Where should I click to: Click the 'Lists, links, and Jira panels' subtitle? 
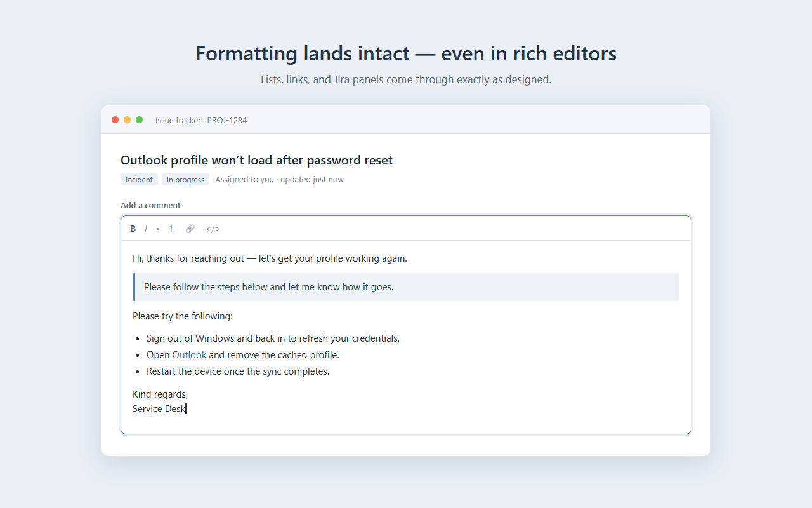(x=406, y=80)
